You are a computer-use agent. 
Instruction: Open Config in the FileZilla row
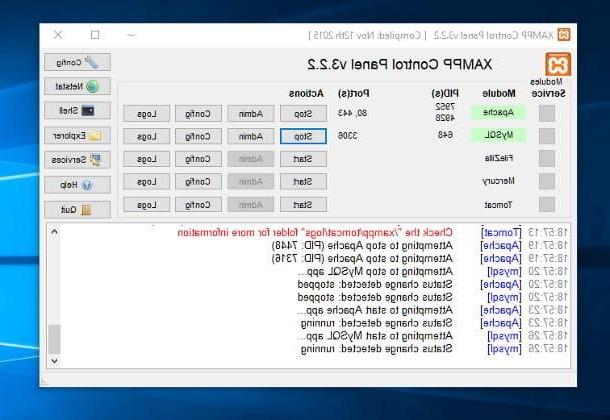[x=198, y=159]
